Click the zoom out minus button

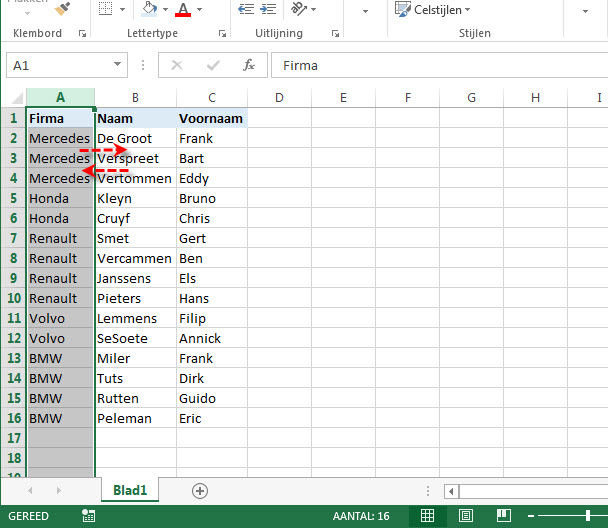(x=531, y=516)
